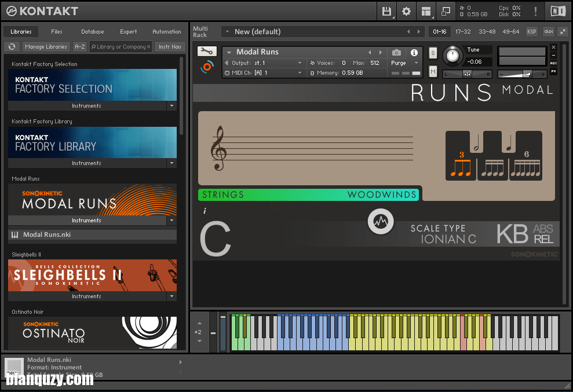This screenshot has height=392, width=573.
Task: Switch keyboard mode to REL
Action: click(x=543, y=240)
